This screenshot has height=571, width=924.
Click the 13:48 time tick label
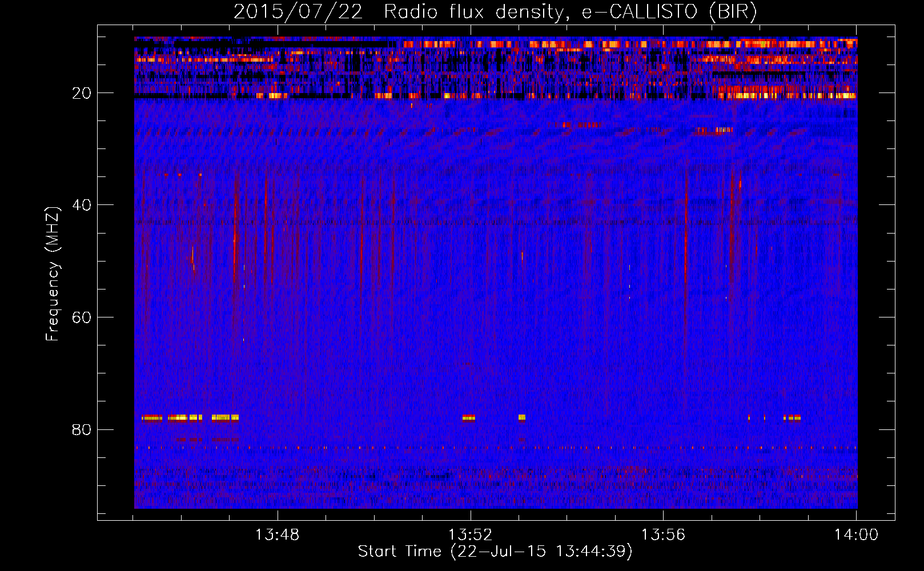click(278, 535)
